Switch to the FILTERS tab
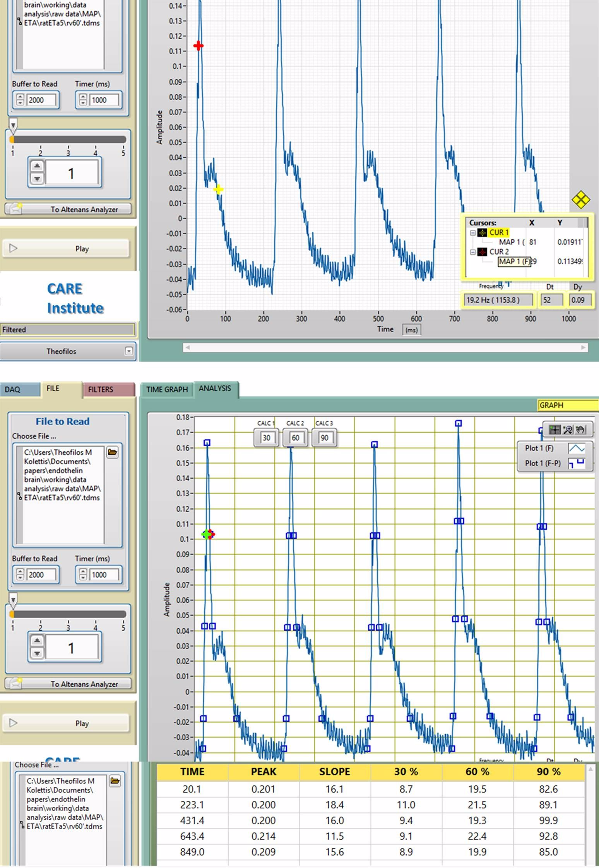Screen dimensions: 599x868 click(109, 389)
